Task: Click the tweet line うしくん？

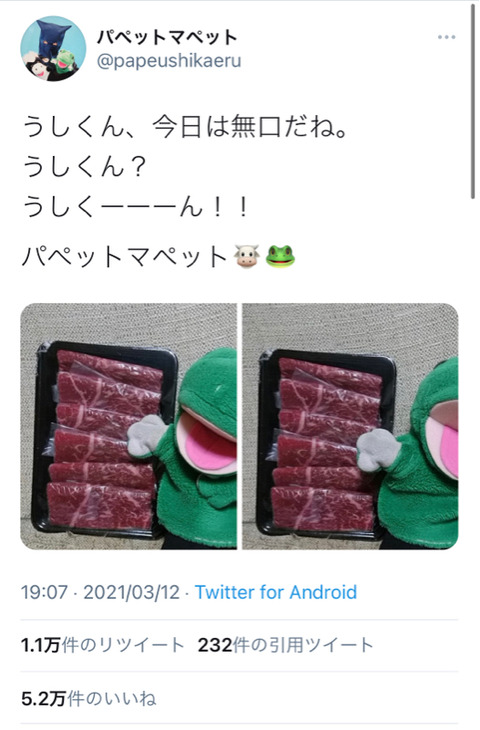Action: [85, 167]
